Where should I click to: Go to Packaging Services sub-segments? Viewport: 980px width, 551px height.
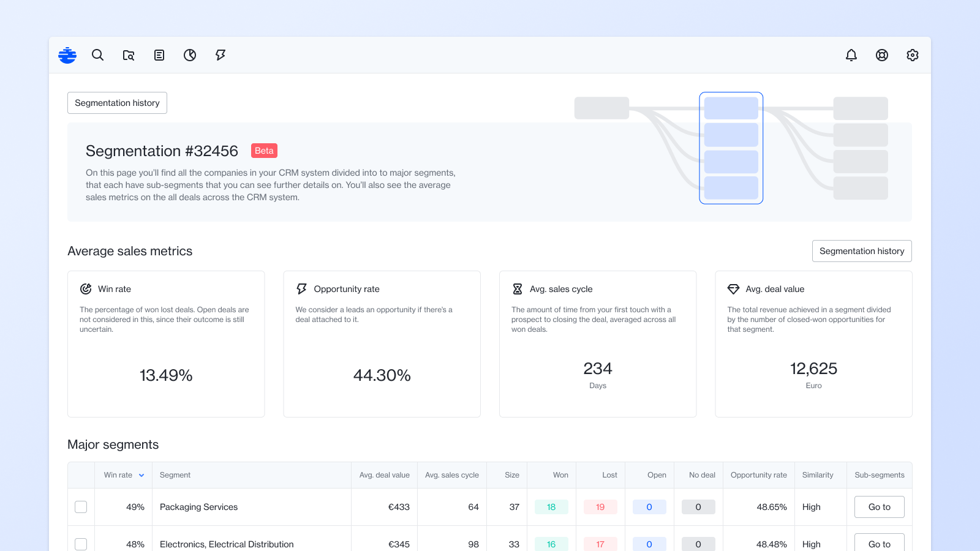click(879, 507)
